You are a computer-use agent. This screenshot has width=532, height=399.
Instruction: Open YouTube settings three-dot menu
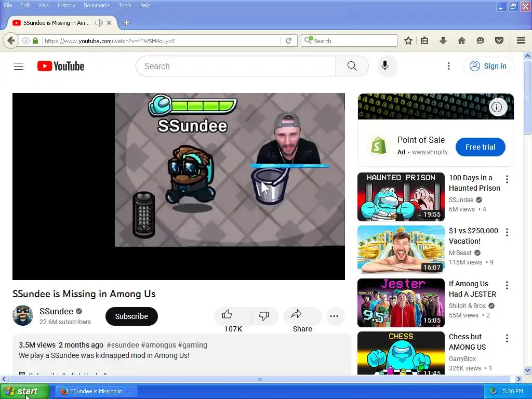(x=448, y=66)
